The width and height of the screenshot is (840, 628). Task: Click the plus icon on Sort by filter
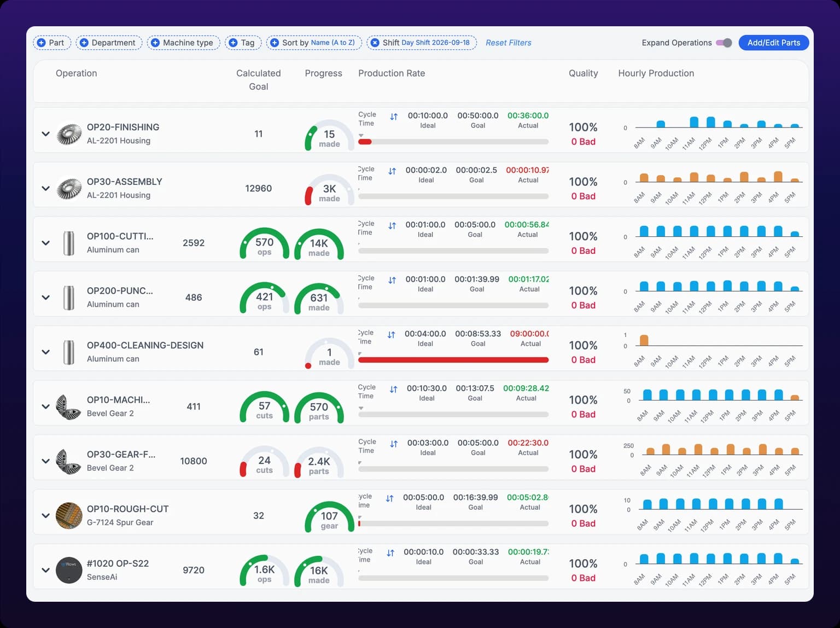[x=275, y=43]
